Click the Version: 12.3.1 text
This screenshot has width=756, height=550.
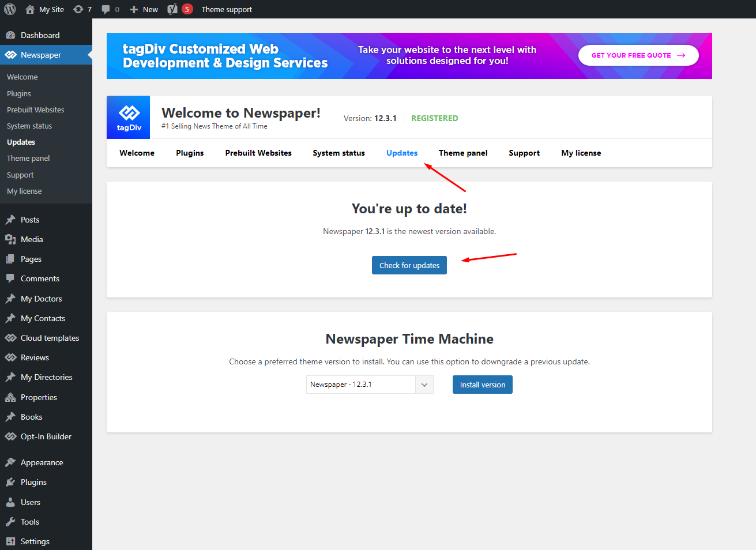point(370,118)
